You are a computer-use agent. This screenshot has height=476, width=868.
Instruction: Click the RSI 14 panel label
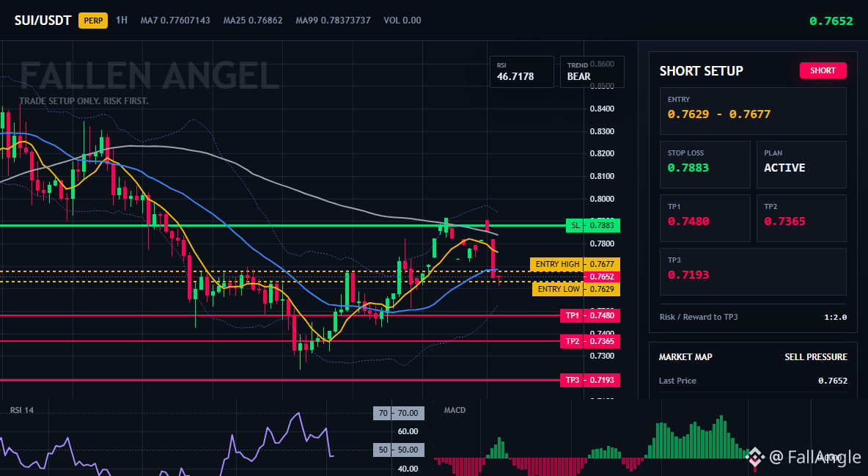tap(21, 410)
